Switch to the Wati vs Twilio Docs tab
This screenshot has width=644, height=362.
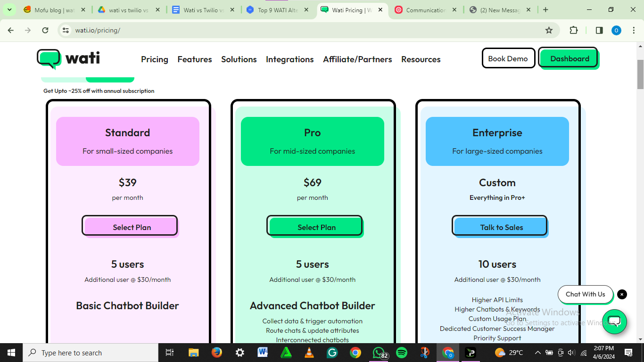[x=203, y=10]
